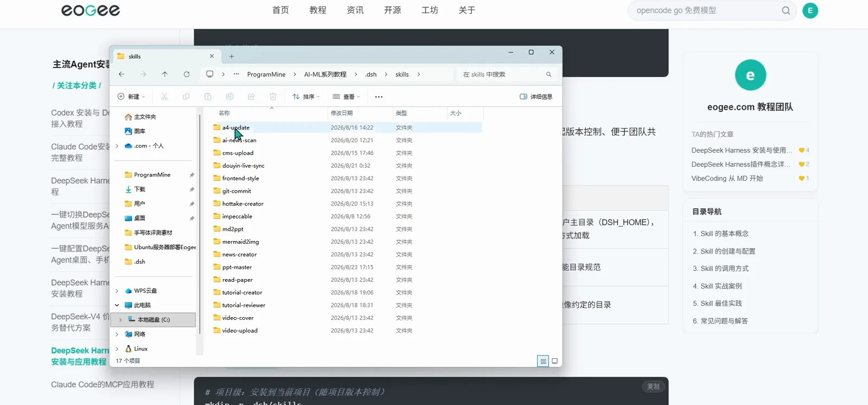
Task: Open the 教程 nav menu item
Action: coord(318,10)
